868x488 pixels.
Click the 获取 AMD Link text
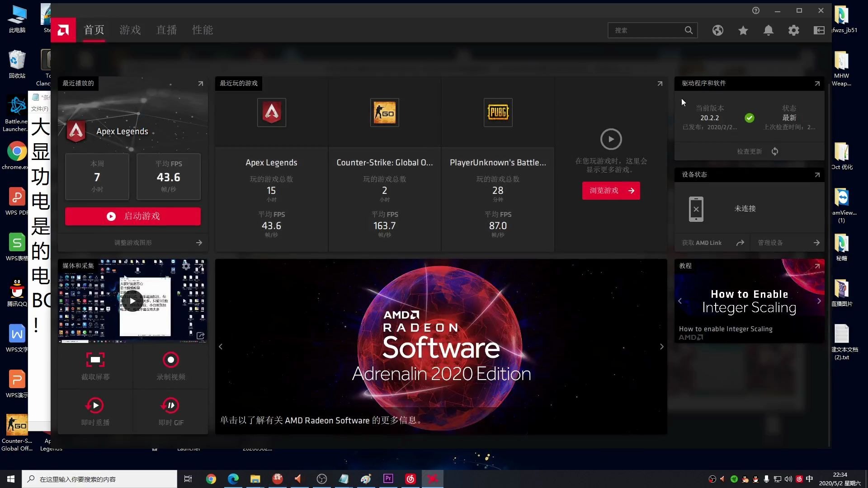pyautogui.click(x=702, y=243)
